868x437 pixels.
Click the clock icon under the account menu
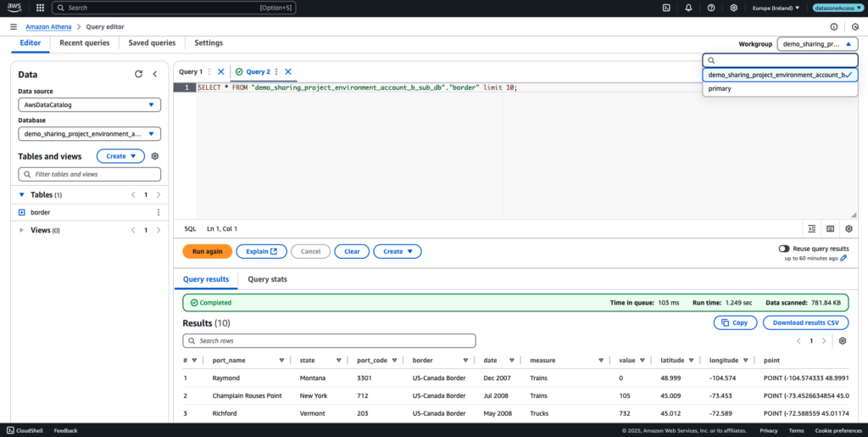tap(855, 26)
